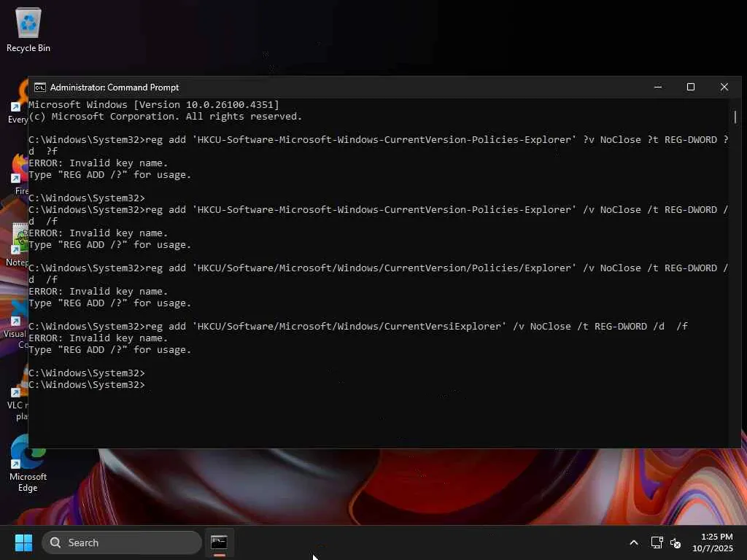
Task: Minimize the Command Prompt window
Action: 658,87
